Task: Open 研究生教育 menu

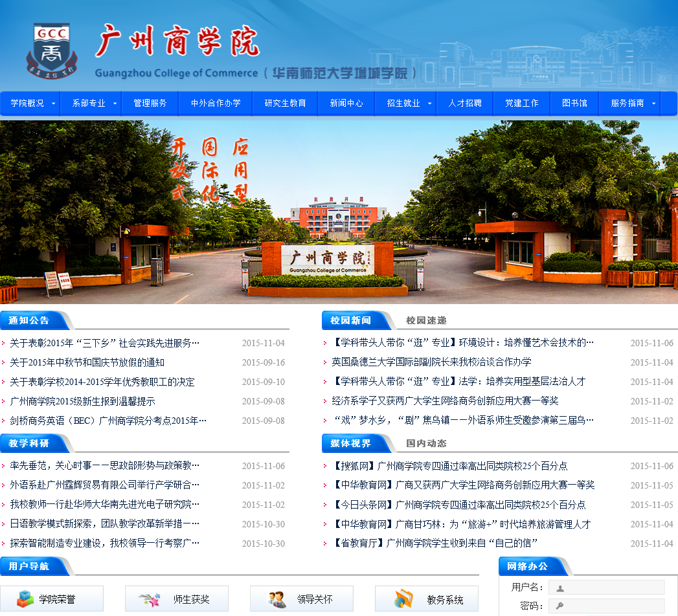Action: [x=286, y=104]
